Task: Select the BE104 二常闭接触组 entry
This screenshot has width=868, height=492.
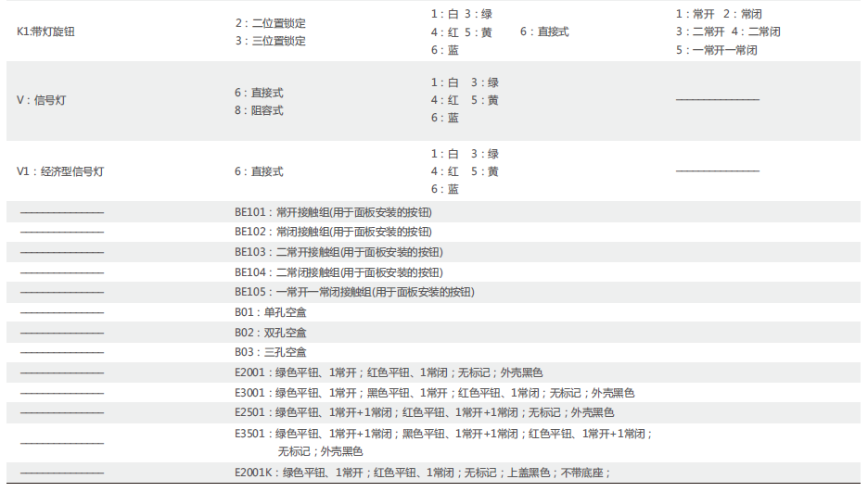Action: [x=338, y=272]
